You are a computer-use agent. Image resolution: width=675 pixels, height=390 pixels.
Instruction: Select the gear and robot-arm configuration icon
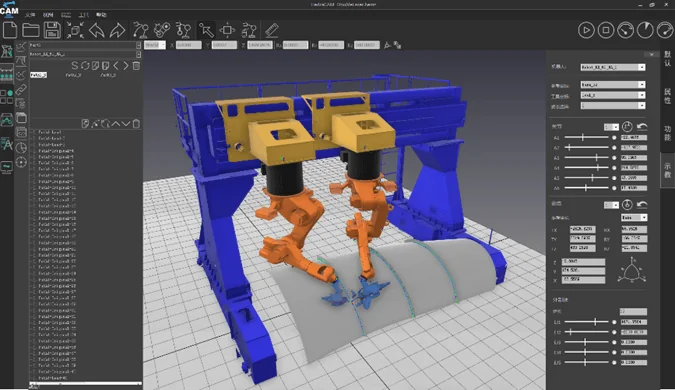(162, 30)
